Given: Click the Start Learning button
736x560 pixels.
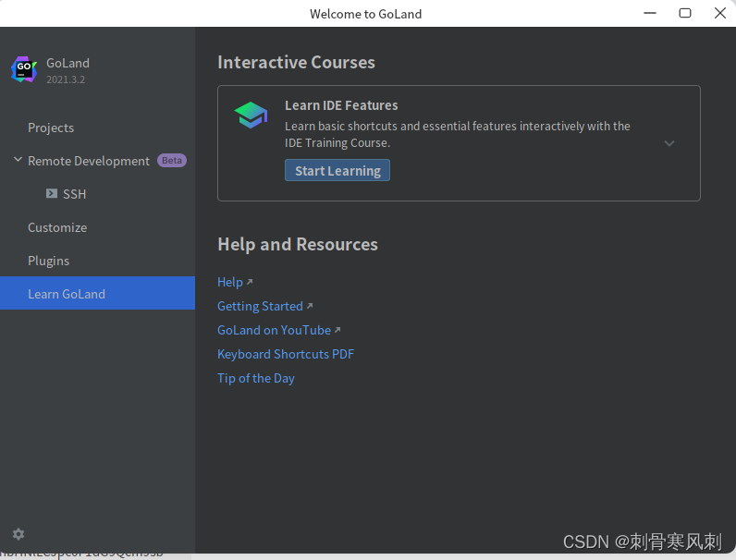Looking at the screenshot, I should 337,170.
